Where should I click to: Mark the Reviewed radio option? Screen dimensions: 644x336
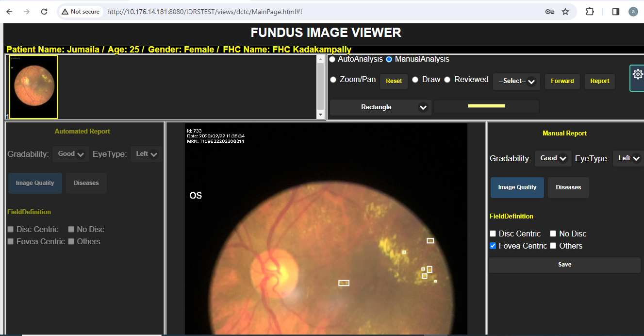coord(447,80)
